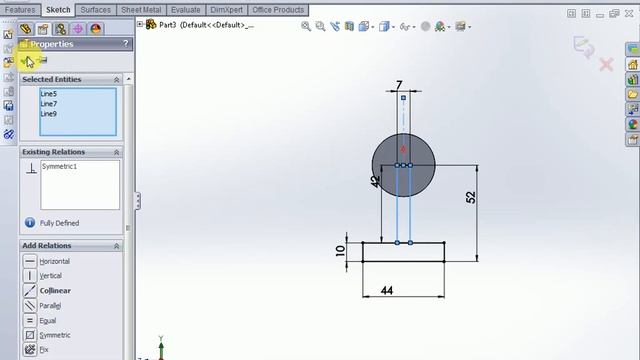Click the Previous View icon
This screenshot has height=360, width=640.
click(x=335, y=27)
